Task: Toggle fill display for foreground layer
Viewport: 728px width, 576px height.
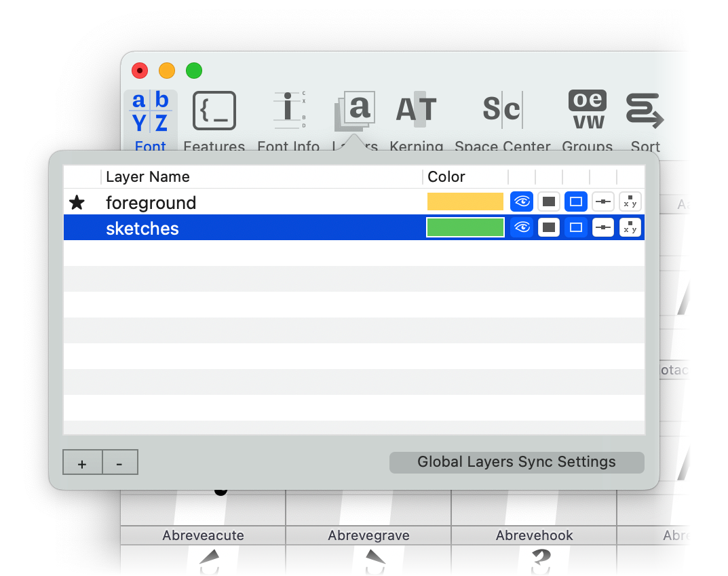Action: [x=549, y=202]
